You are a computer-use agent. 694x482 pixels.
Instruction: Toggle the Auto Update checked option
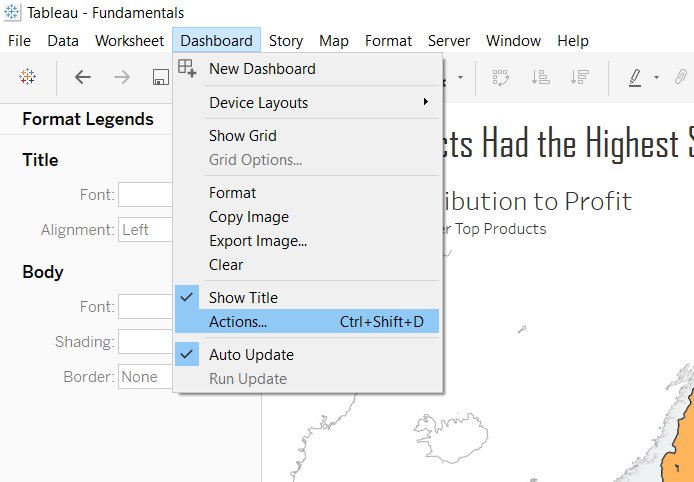point(251,355)
